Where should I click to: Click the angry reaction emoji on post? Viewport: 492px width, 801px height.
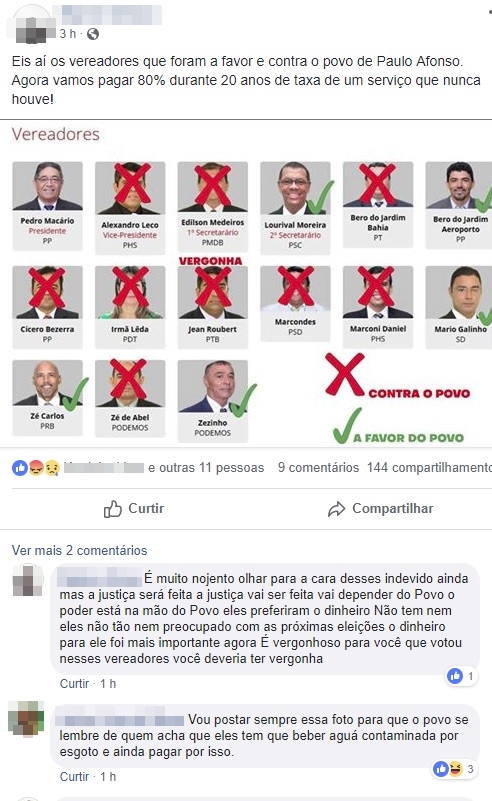[36, 467]
